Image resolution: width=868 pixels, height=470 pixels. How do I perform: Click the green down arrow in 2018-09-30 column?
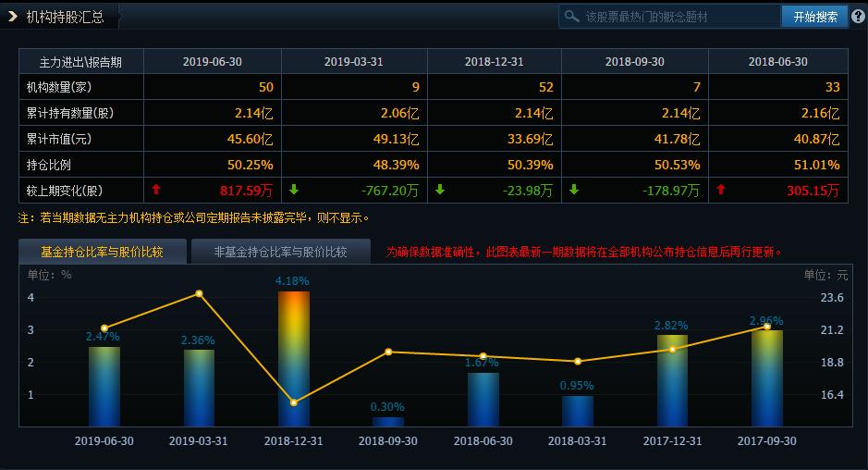[574, 190]
